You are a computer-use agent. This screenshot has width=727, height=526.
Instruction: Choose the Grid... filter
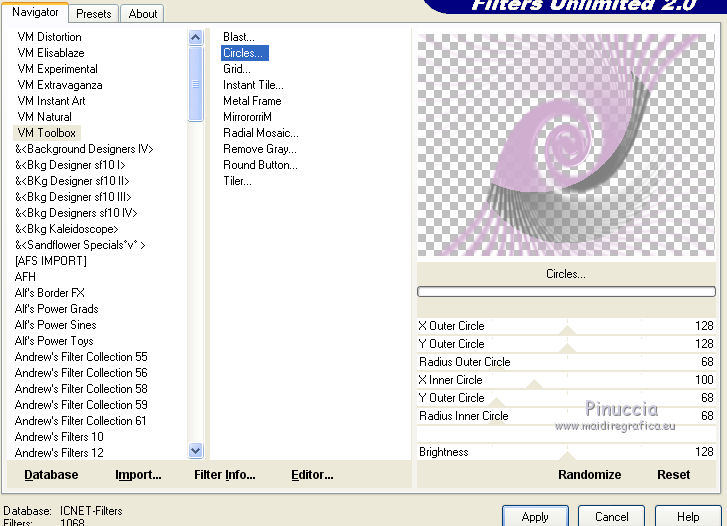(x=236, y=69)
